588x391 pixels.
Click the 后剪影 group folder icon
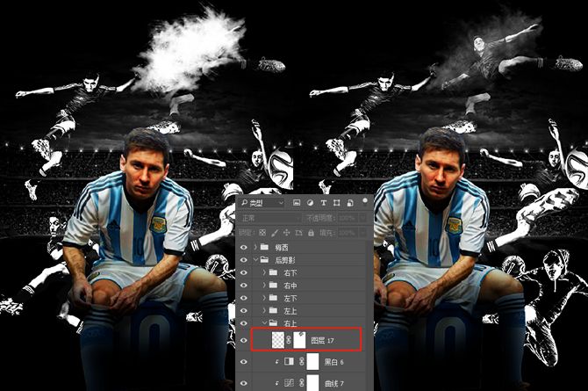click(x=265, y=259)
